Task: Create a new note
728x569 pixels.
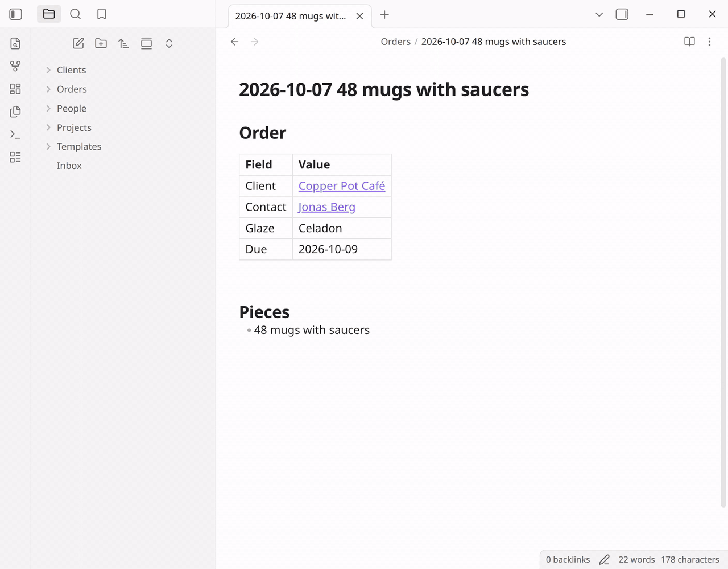Action: coord(78,43)
